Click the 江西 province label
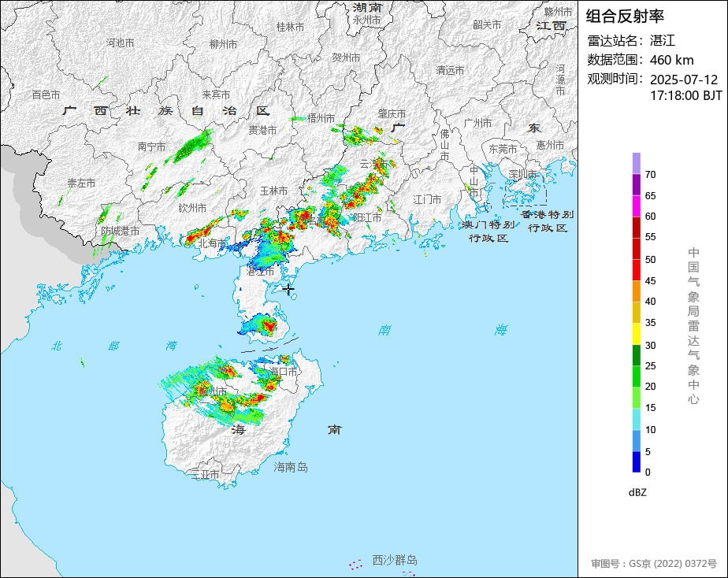 pyautogui.click(x=551, y=26)
